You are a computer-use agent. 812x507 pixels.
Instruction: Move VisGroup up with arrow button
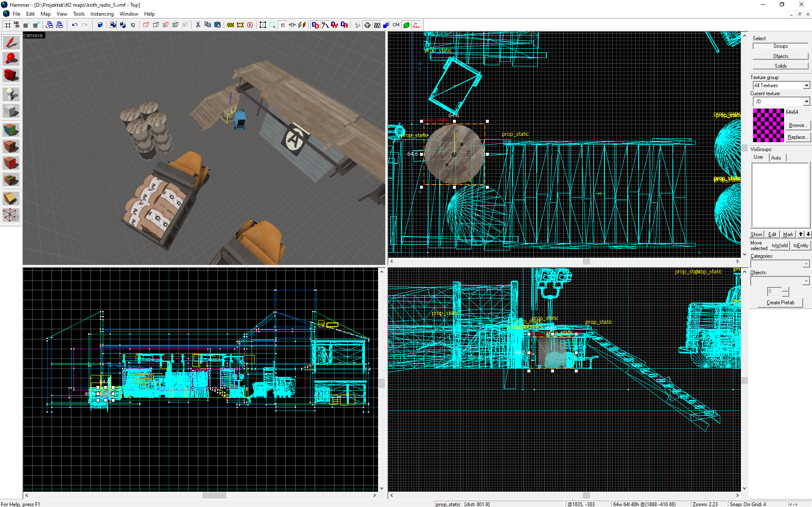[801, 234]
